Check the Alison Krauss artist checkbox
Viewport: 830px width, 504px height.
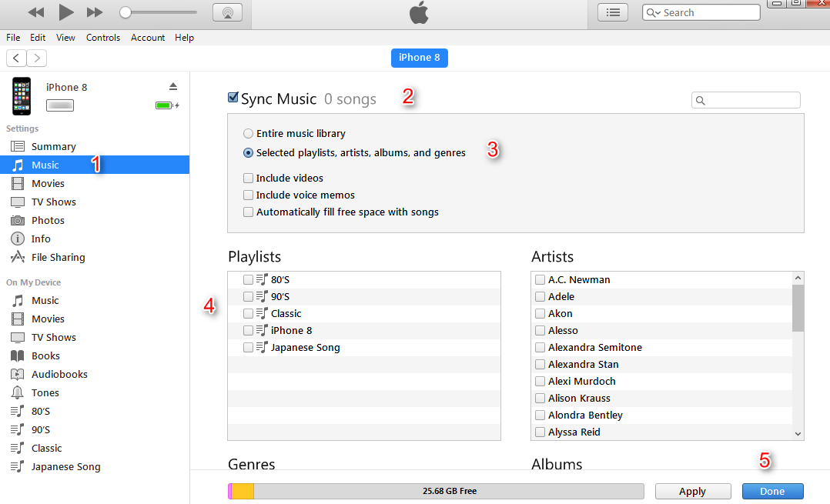[540, 399]
